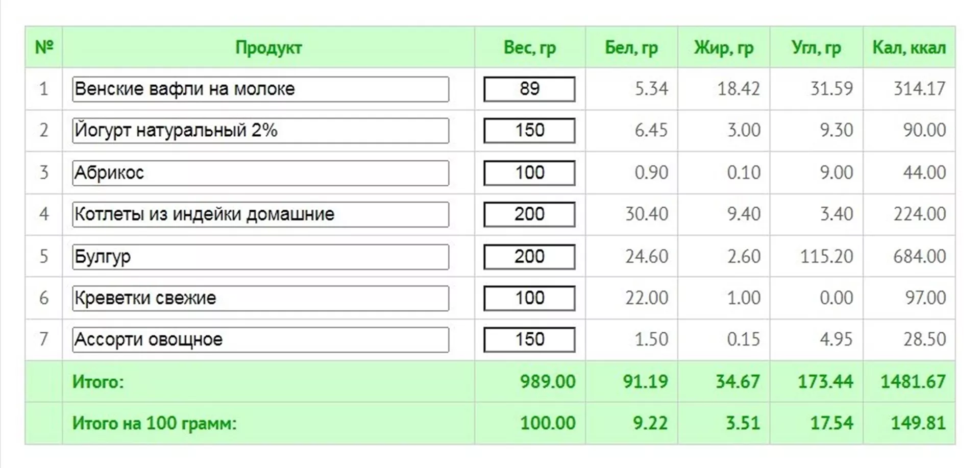Click the weight input for Абрикос
The height and width of the screenshot is (468, 980).
529,173
